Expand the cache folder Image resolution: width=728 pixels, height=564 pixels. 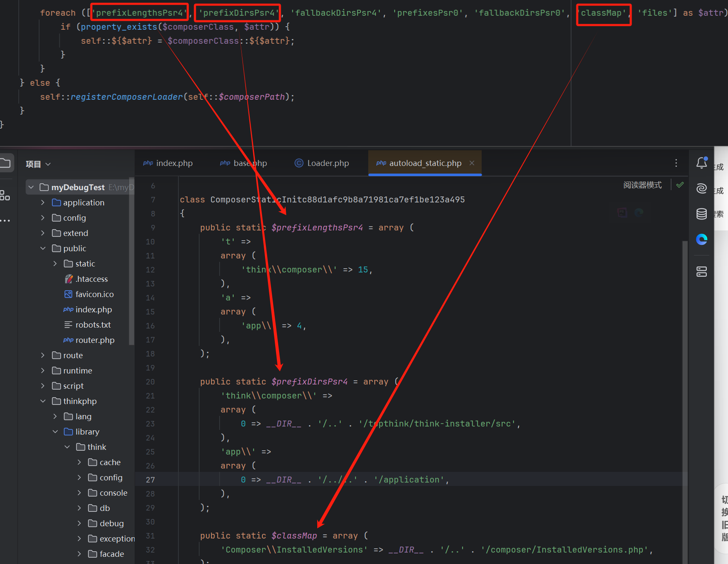(79, 462)
